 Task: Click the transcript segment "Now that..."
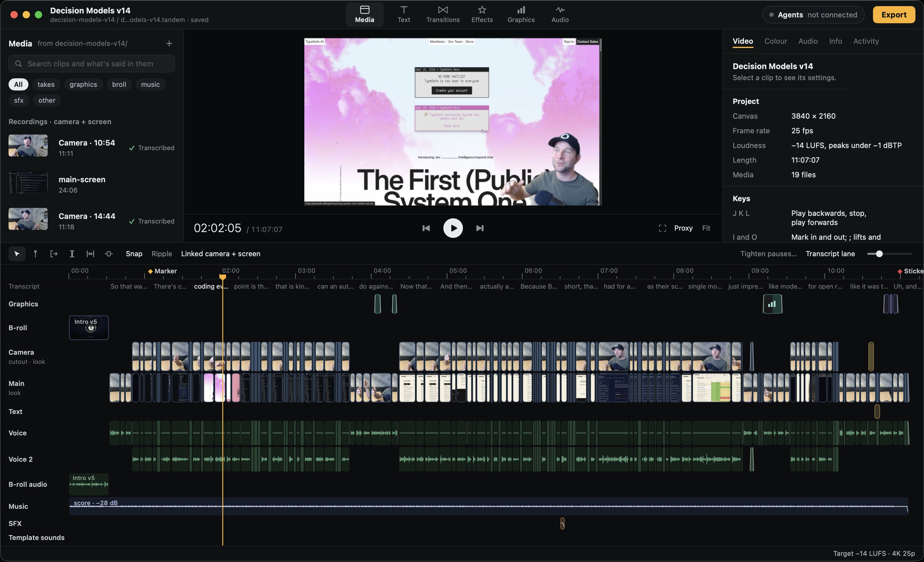tap(416, 286)
